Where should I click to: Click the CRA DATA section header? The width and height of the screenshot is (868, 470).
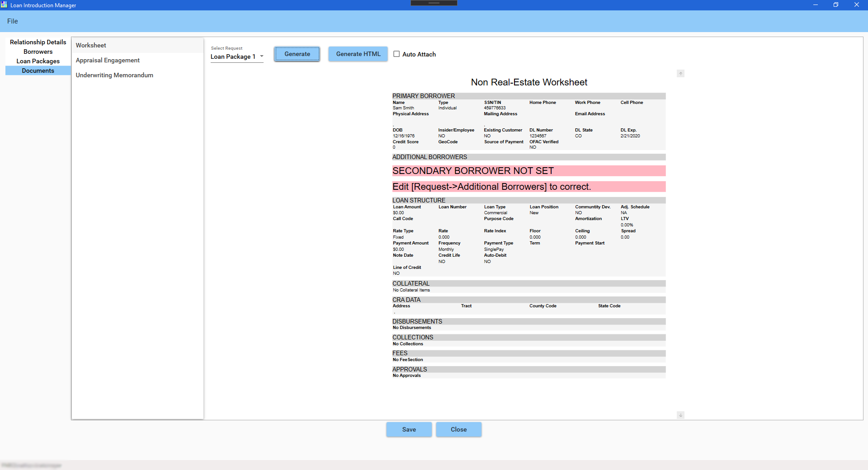coord(529,300)
